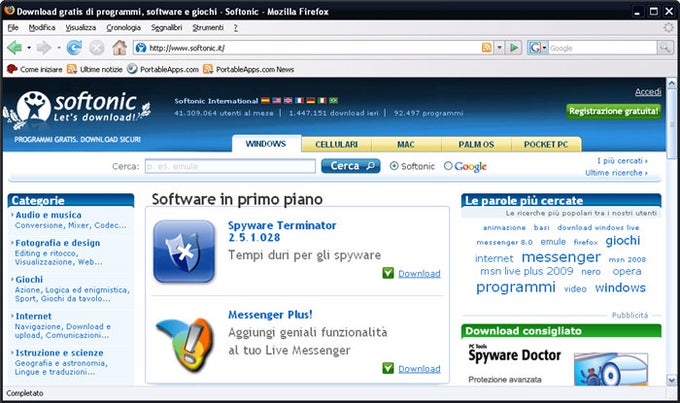Click the search magnifier icon in Google box

[665, 48]
